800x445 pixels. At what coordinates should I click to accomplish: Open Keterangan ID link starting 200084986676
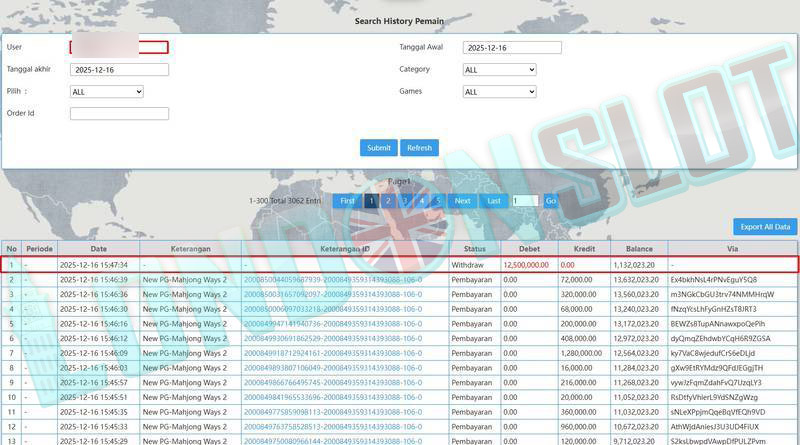[333, 383]
